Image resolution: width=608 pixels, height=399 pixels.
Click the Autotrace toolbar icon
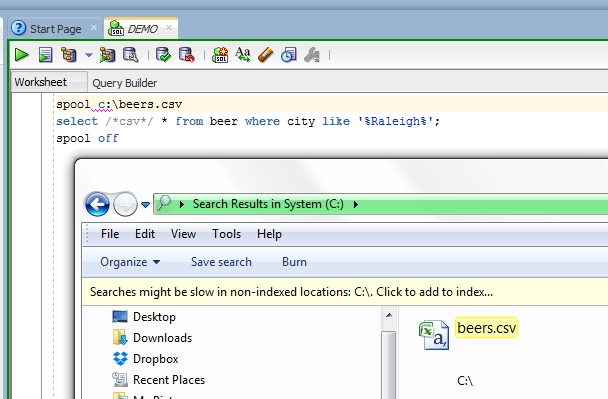click(107, 55)
